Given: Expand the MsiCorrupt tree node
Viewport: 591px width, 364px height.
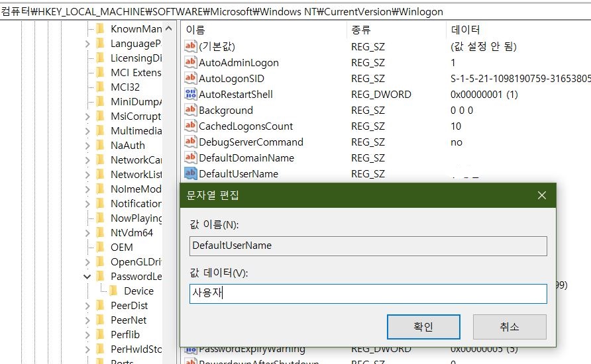Looking at the screenshot, I should click(87, 116).
